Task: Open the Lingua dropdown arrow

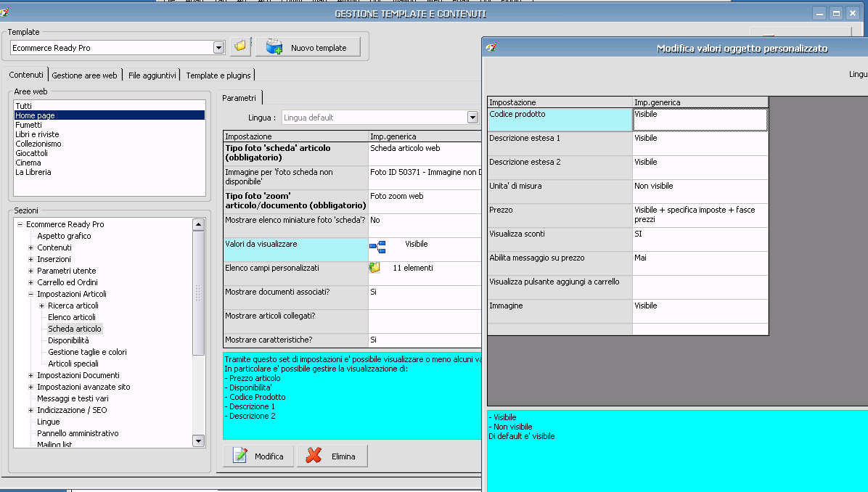Action: tap(472, 118)
